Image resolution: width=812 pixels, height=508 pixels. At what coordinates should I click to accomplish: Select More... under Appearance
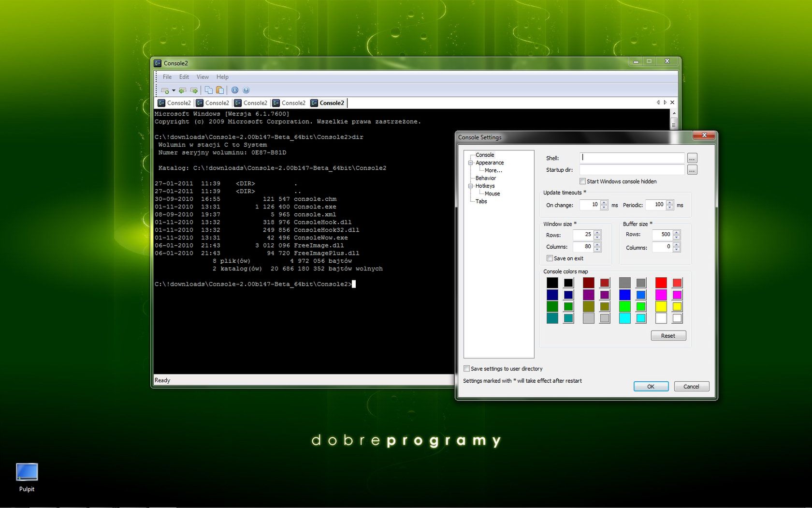coord(493,170)
